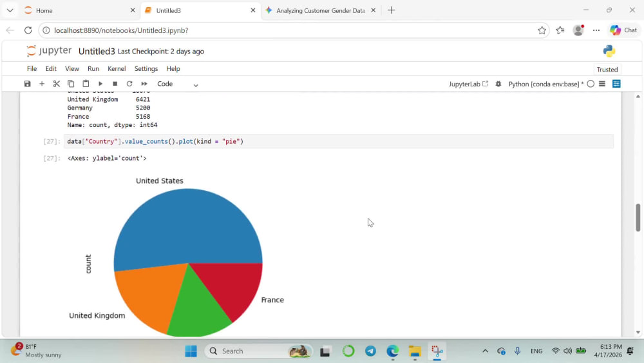The width and height of the screenshot is (644, 363).
Task: Click the Trusted notebook indicator
Action: pos(607,70)
